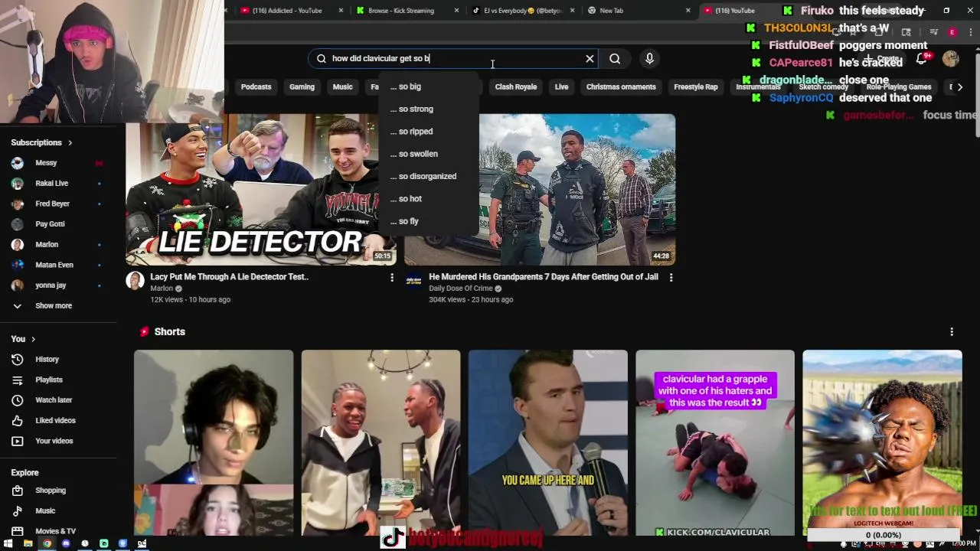Open the account avatar menu
Screen dimensions: 980x551
951,59
